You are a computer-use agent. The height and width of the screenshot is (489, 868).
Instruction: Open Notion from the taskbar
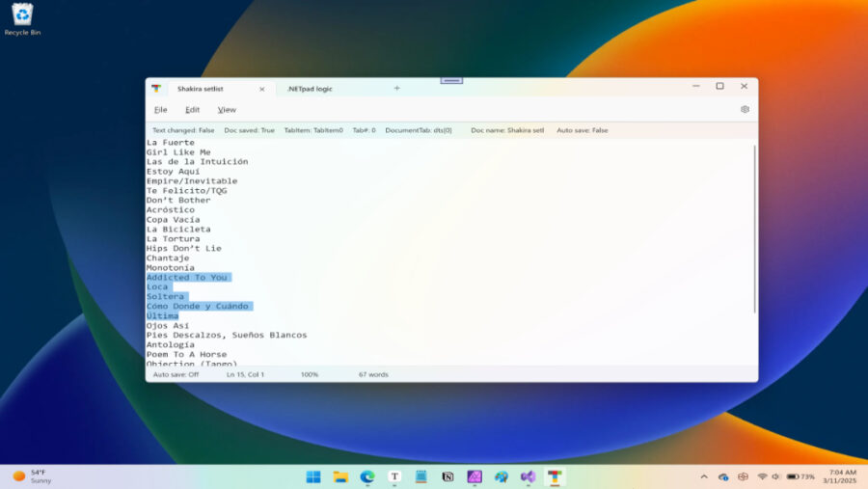(448, 476)
